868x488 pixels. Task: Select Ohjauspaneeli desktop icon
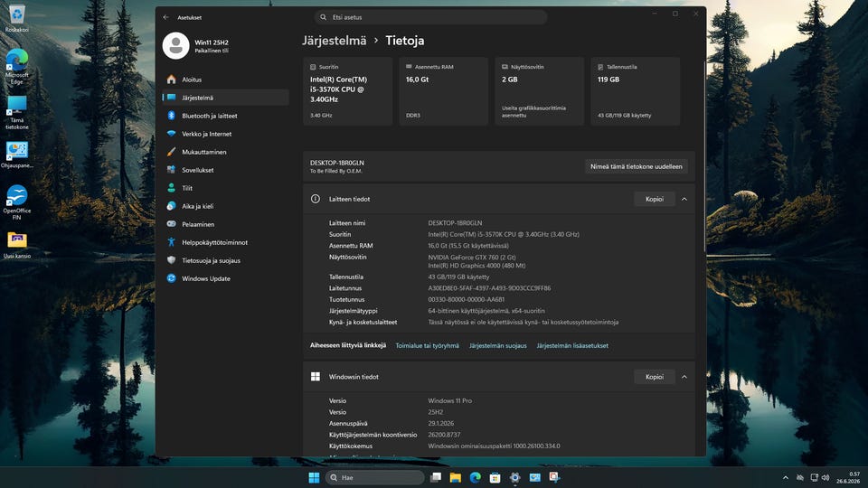[16, 155]
